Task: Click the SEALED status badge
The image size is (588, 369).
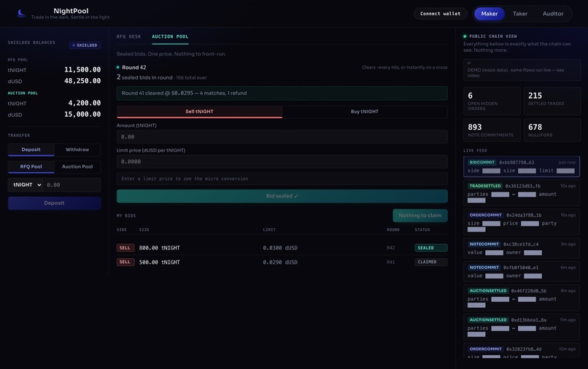Action: 431,248
